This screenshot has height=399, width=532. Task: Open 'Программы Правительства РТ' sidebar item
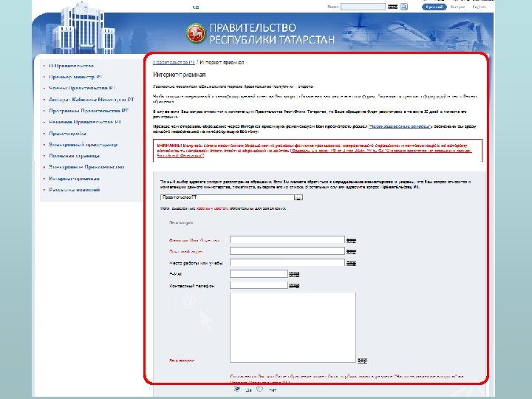pos(89,111)
